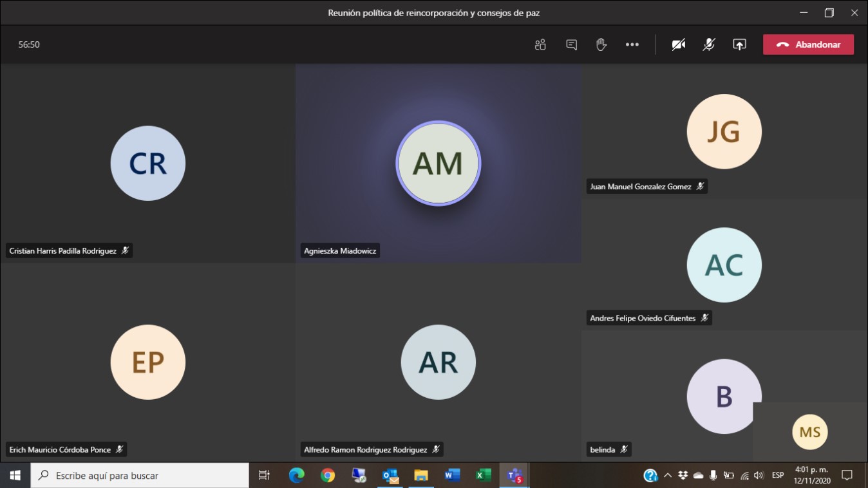868x488 pixels.
Task: Unmute the microphone
Action: click(709, 44)
